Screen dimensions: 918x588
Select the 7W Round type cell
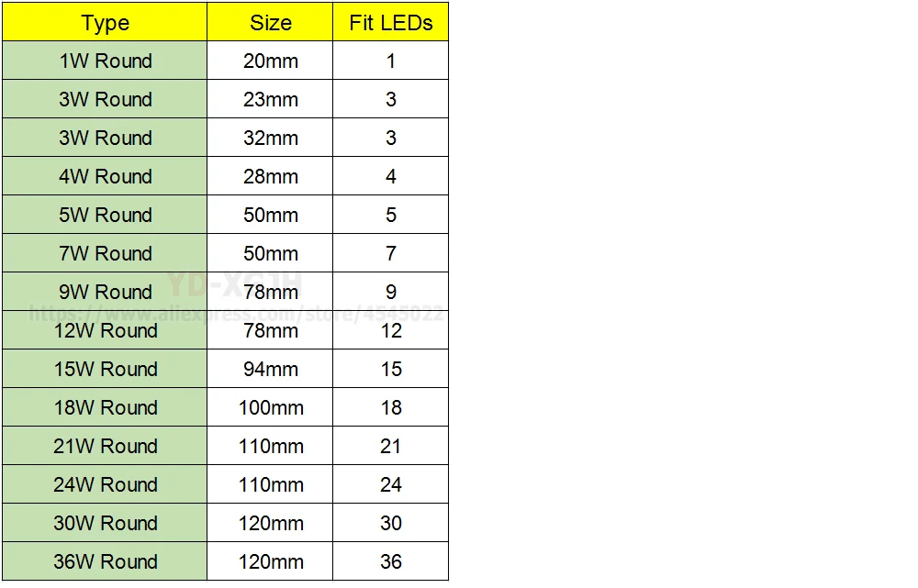pyautogui.click(x=105, y=254)
